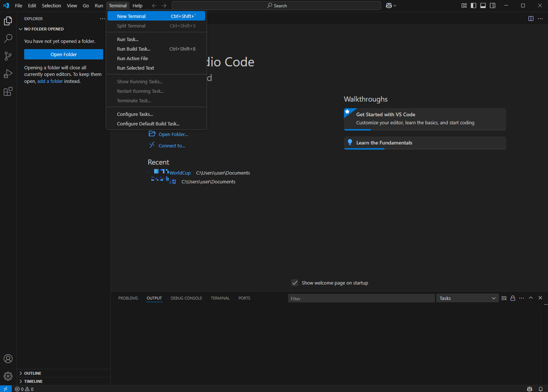548x392 pixels.
Task: Expand the Outline section
Action: click(63, 373)
